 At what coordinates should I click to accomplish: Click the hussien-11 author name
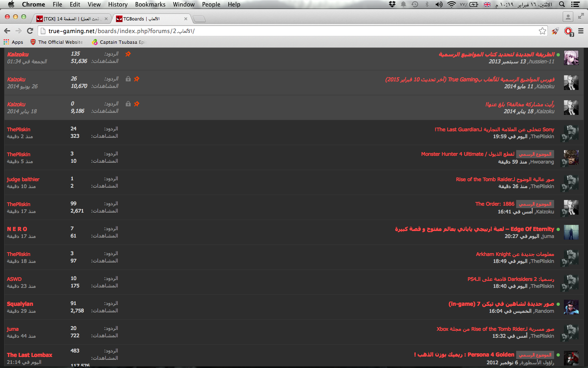(542, 61)
